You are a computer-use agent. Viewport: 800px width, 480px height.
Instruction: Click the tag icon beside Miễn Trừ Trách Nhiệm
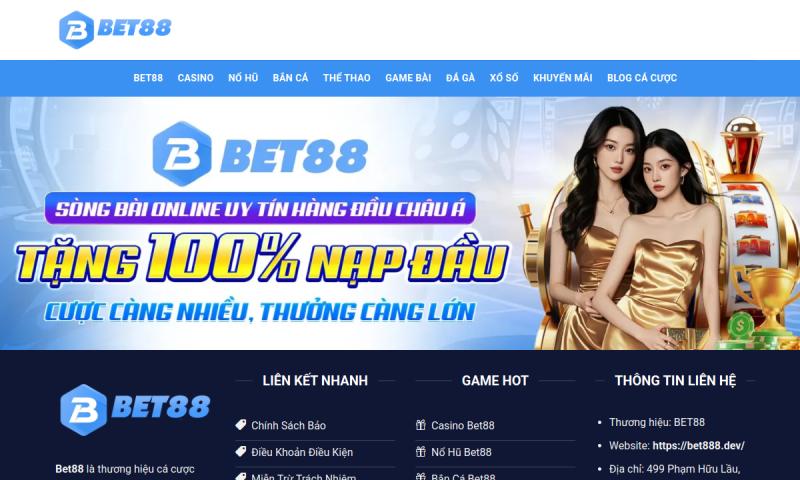[241, 476]
